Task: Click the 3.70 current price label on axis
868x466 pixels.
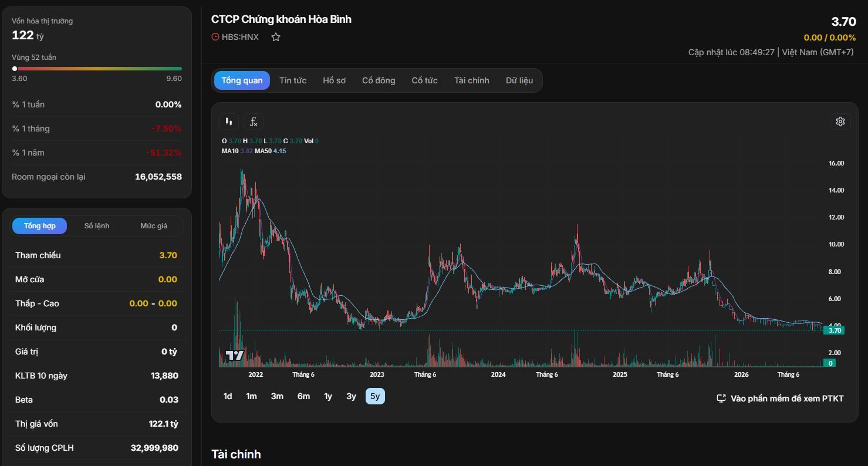Action: [835, 330]
